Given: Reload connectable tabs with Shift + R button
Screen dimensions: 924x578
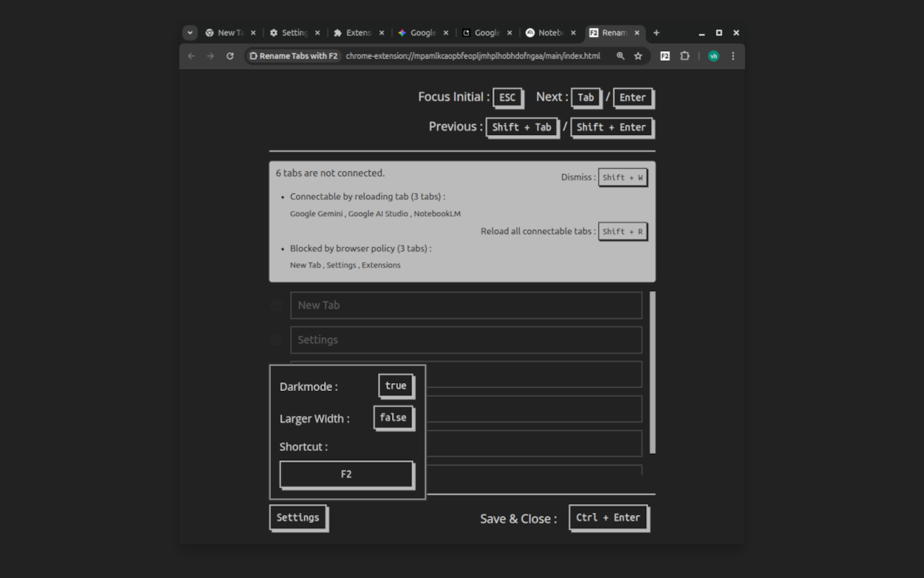Looking at the screenshot, I should [x=622, y=231].
